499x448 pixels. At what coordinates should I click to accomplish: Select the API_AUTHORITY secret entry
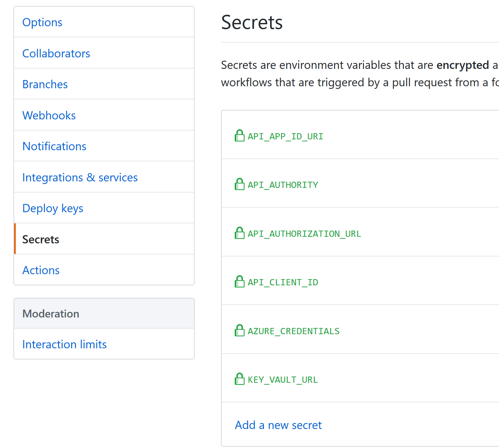[282, 184]
